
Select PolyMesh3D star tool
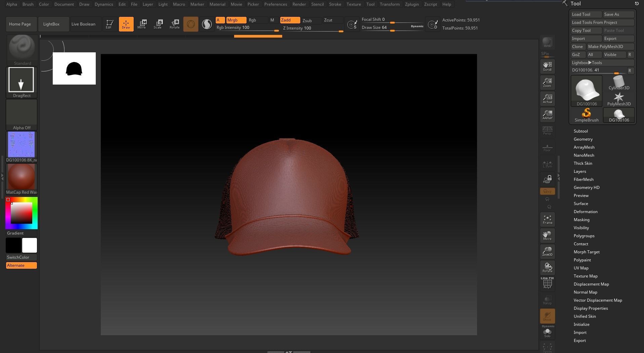[x=619, y=99]
